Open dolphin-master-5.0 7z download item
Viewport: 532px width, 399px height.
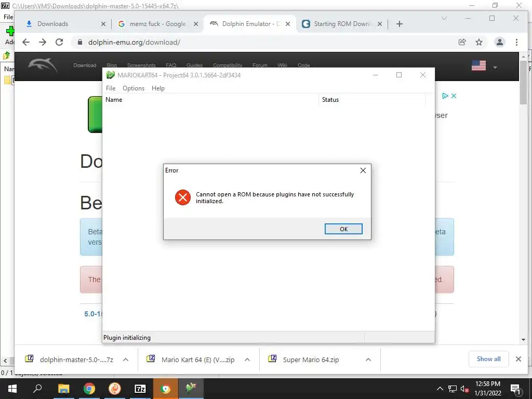click(x=70, y=360)
